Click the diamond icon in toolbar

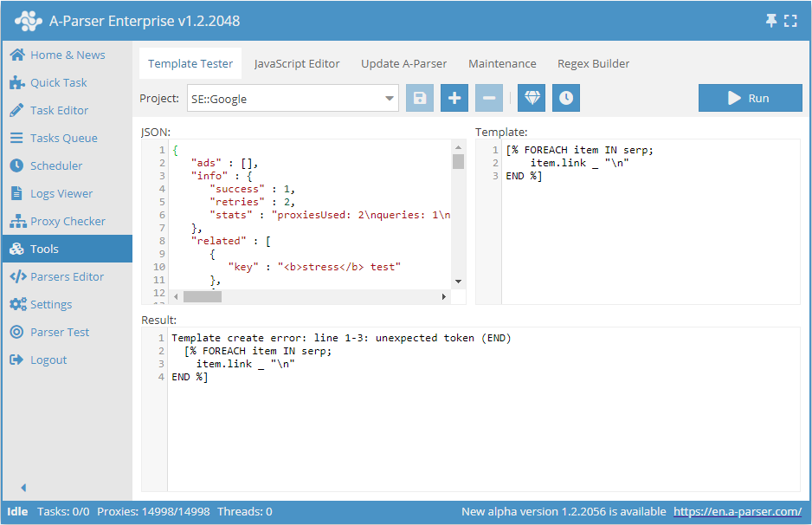[532, 98]
